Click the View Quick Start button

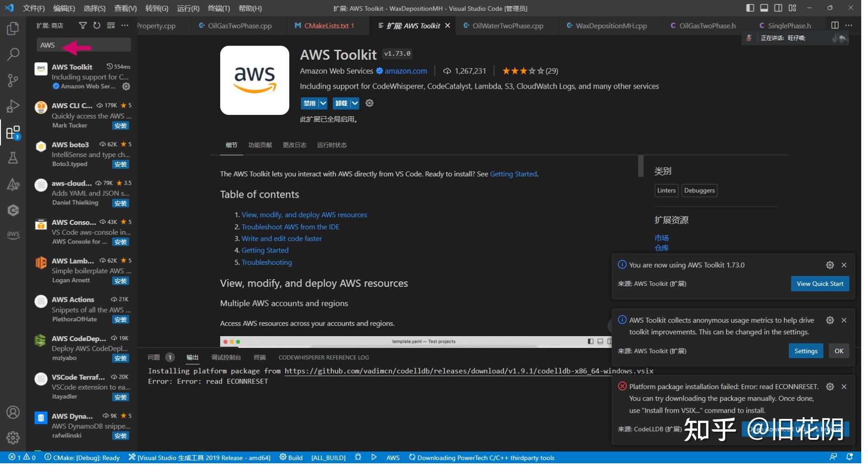[x=819, y=283]
